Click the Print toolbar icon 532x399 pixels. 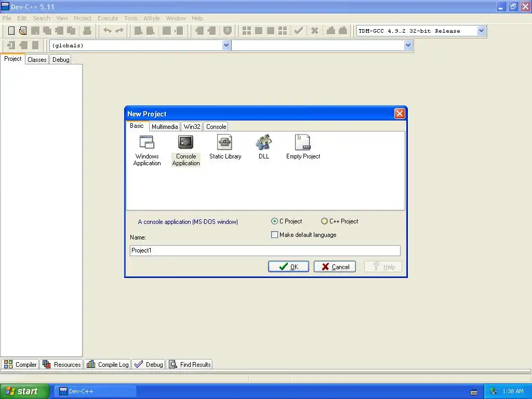[87, 31]
